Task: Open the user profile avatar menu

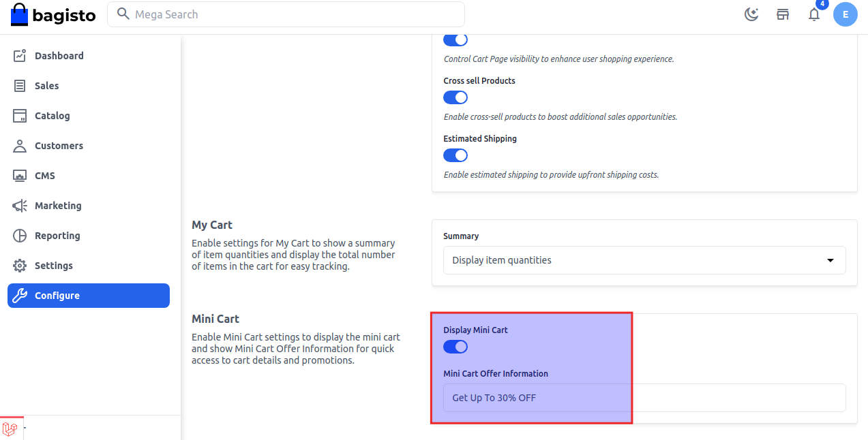Action: 845,14
